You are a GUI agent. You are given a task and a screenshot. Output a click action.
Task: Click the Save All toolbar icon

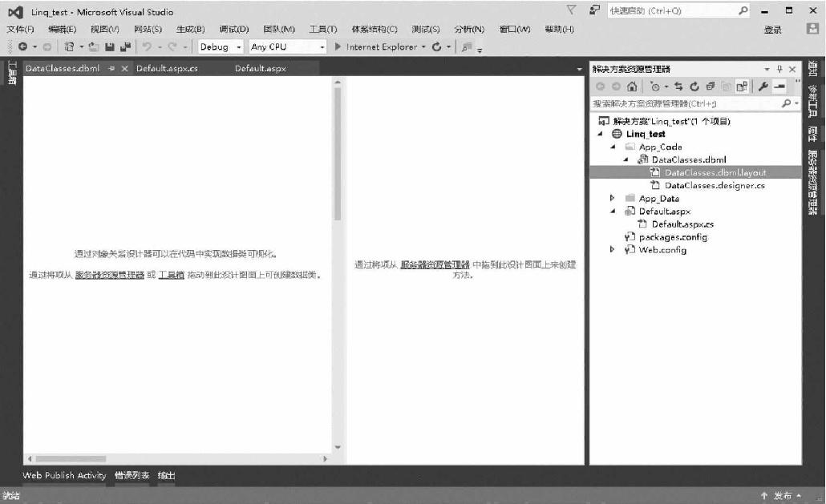(x=125, y=46)
